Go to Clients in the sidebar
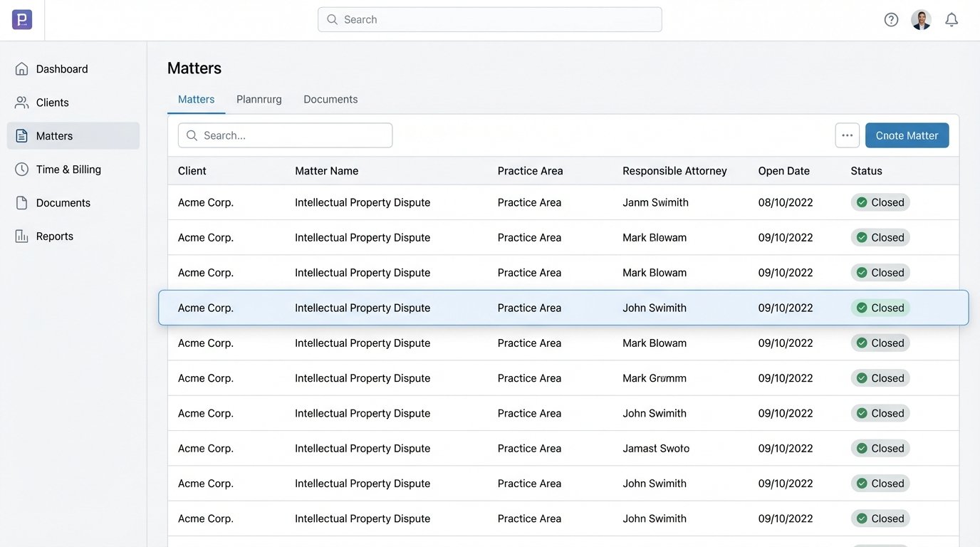Viewport: 980px width, 547px height. pos(52,103)
